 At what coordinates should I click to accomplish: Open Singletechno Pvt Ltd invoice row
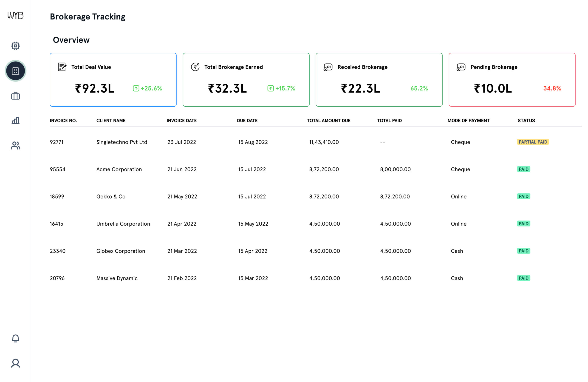[122, 142]
